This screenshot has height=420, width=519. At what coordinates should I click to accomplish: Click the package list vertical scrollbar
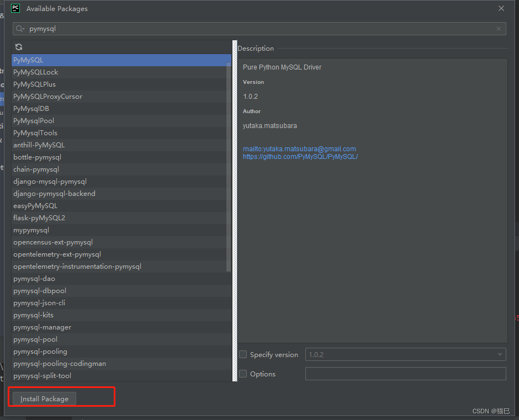click(x=229, y=166)
